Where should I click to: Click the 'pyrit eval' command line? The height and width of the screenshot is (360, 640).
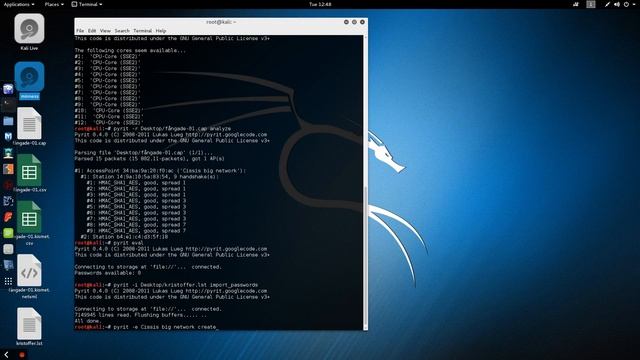click(109, 243)
